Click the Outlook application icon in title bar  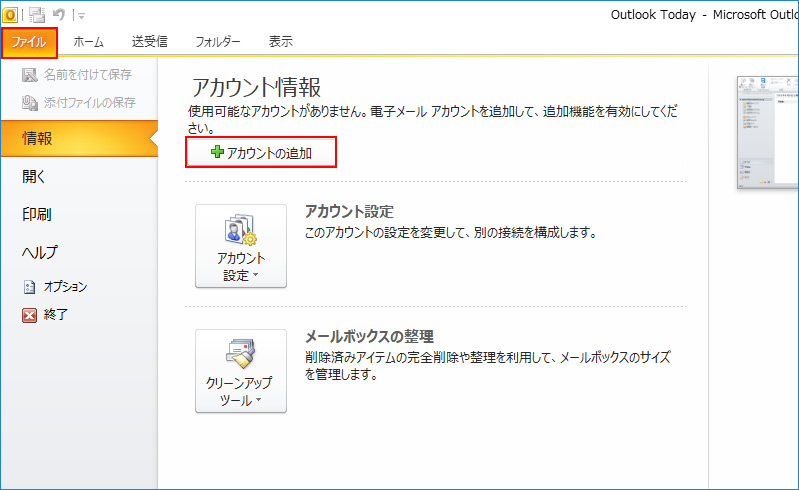pos(10,15)
